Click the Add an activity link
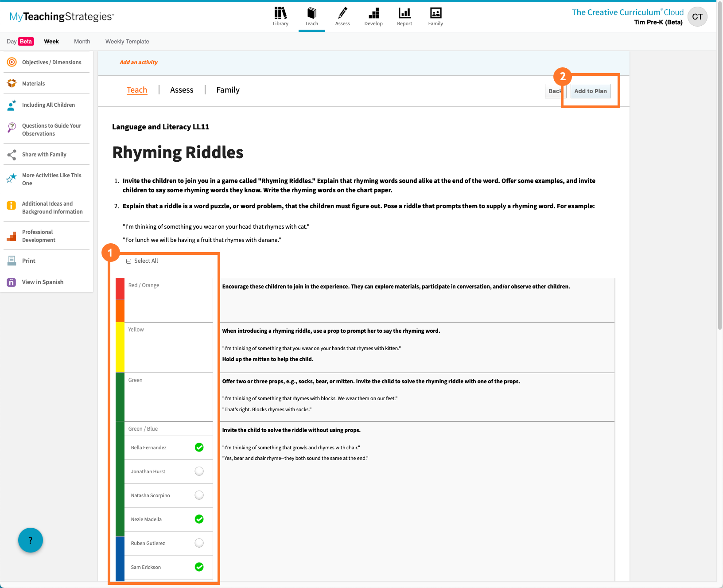Screen dimensions: 723x588 (138, 62)
